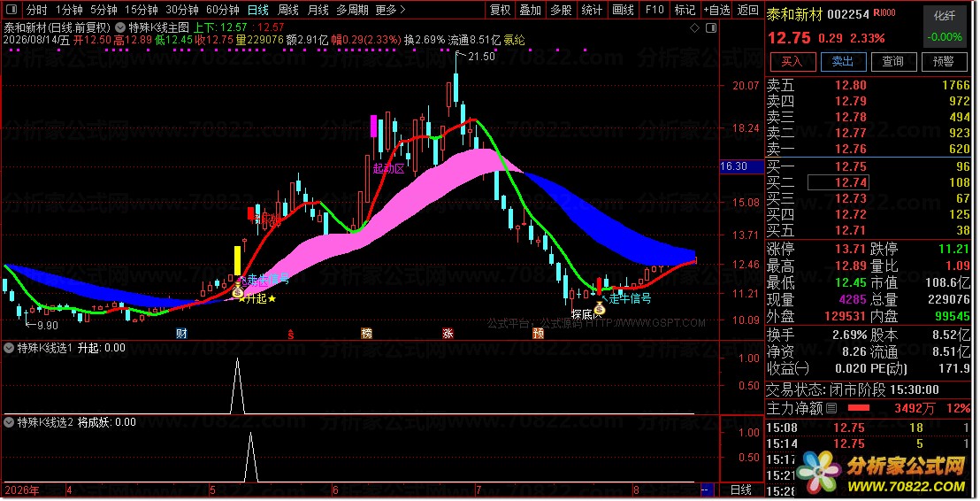980x501 pixels.
Task: Click the 榜 marker below chart
Action: (367, 334)
